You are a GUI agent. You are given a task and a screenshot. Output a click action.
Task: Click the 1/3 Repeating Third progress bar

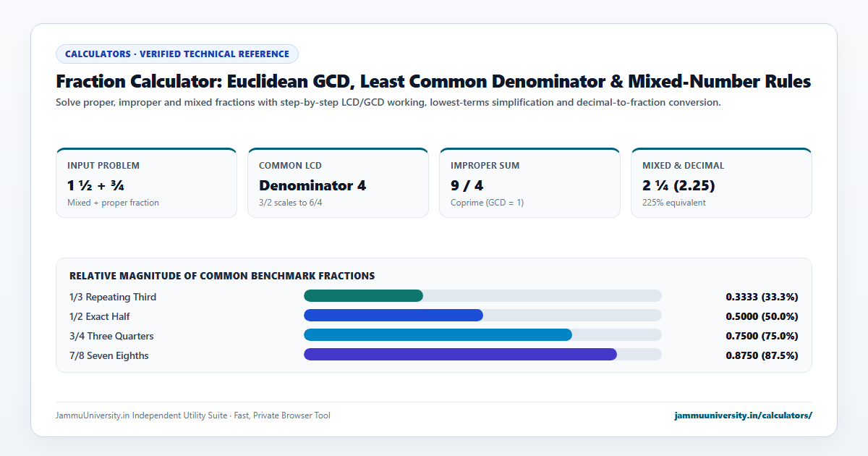[x=482, y=296]
